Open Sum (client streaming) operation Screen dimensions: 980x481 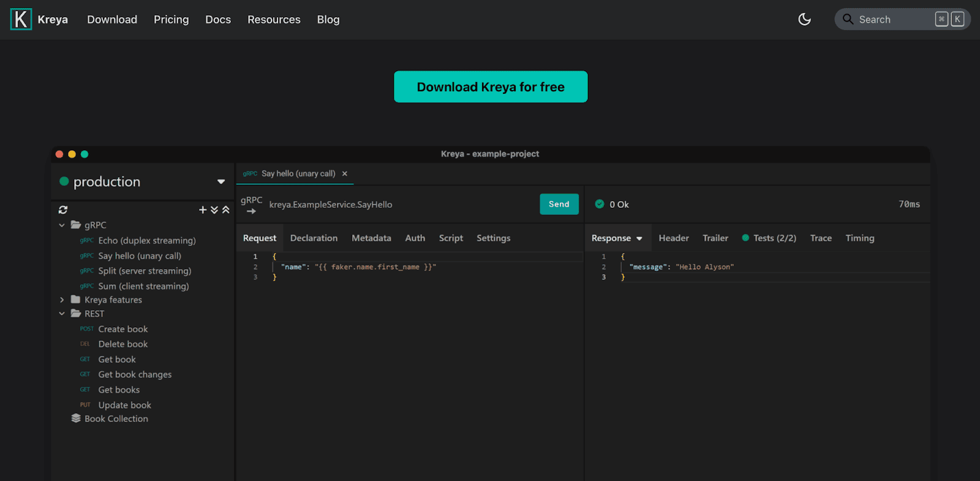(x=143, y=286)
